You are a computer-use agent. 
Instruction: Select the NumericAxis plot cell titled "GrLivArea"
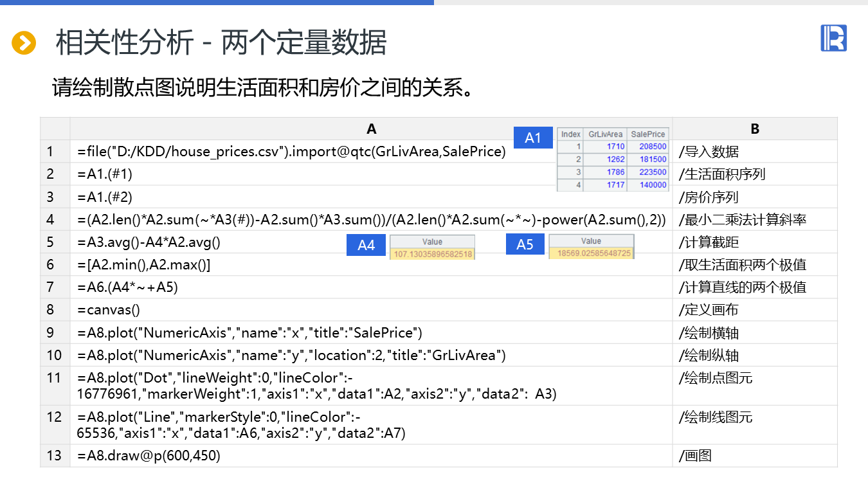372,355
